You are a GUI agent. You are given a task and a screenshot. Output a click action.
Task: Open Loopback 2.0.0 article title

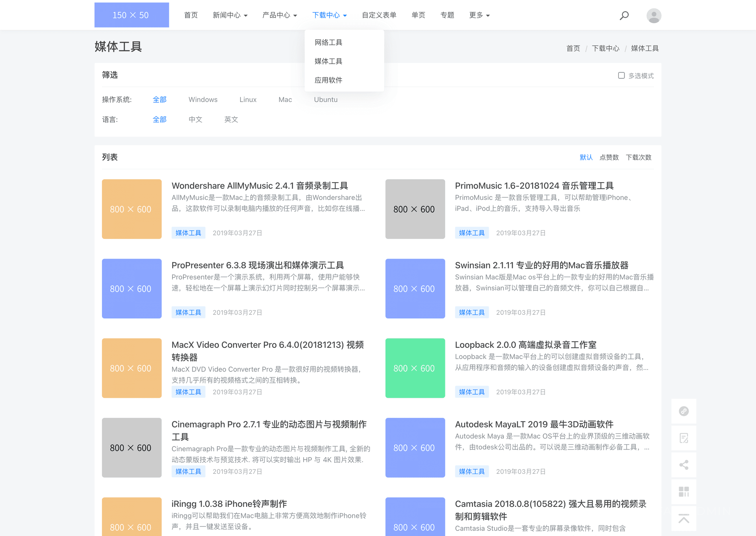[x=525, y=345]
